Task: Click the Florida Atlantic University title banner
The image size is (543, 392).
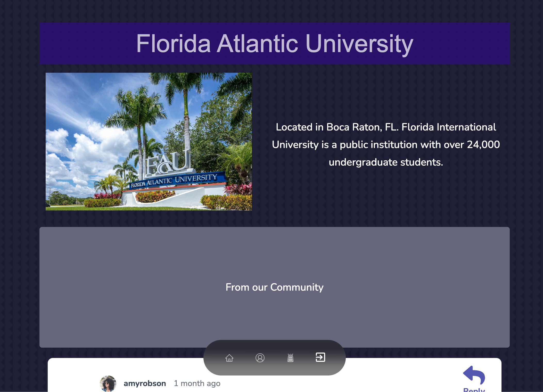Action: pyautogui.click(x=275, y=43)
